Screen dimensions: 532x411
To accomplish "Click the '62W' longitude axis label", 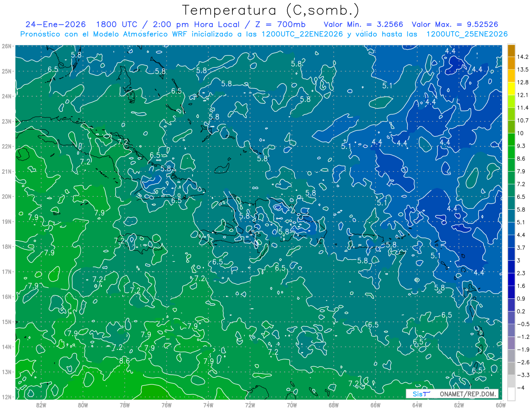I will click(x=459, y=405).
